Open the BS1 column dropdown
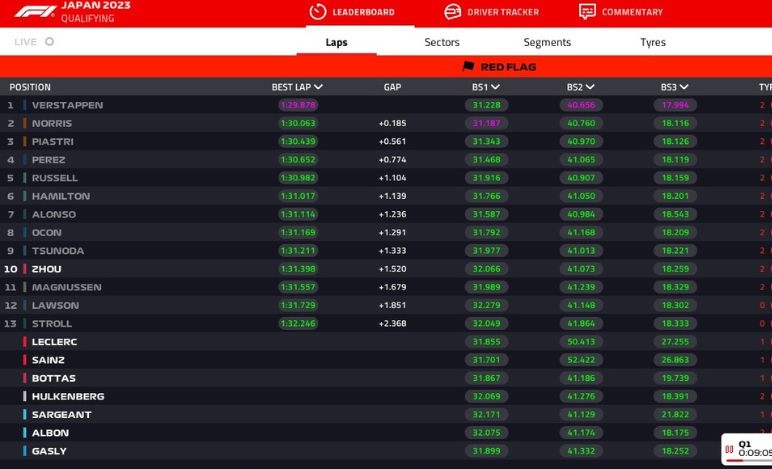 tap(495, 87)
